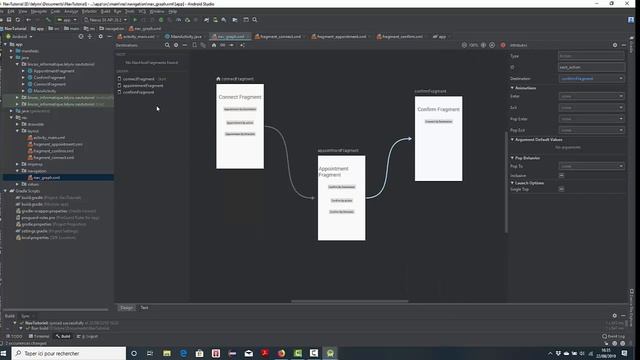This screenshot has height=360, width=640.
Task: Open Firefox from Windows taskbar
Action: pos(281,353)
